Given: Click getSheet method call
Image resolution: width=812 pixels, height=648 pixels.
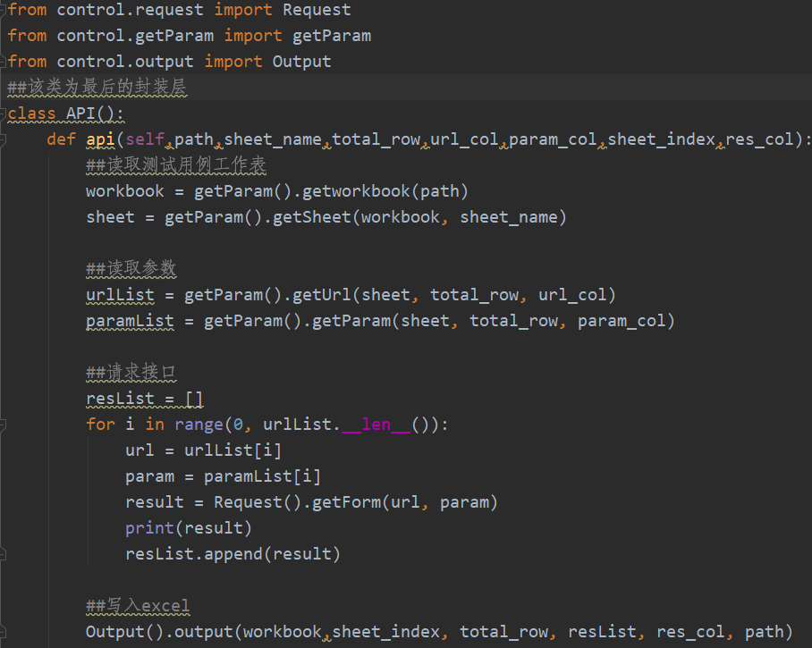Looking at the screenshot, I should (312, 217).
